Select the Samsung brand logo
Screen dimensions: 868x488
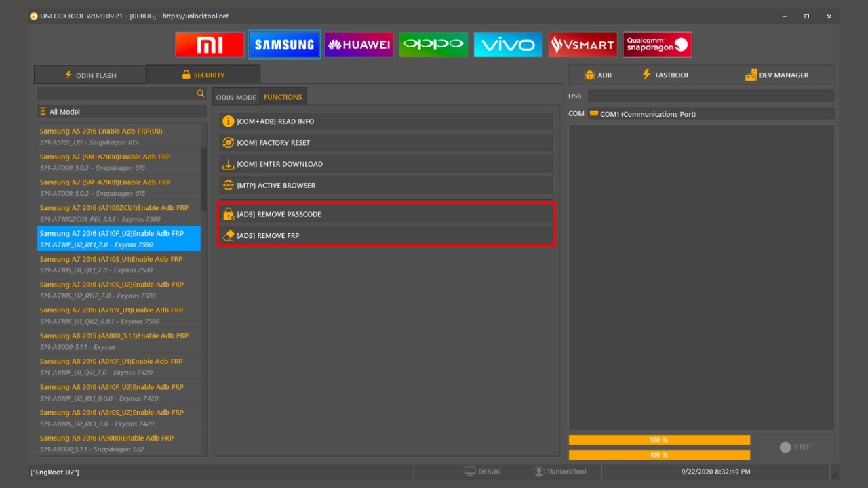[x=284, y=45]
